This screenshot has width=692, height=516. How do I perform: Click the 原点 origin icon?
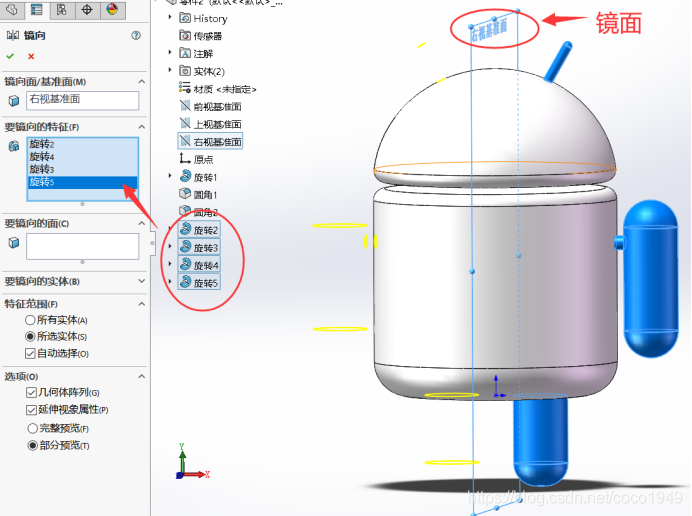point(184,158)
